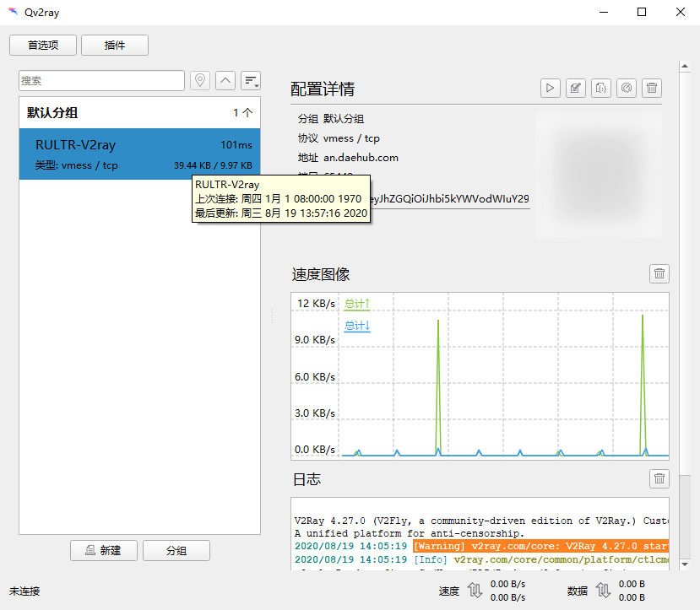Image resolution: width=700 pixels, height=610 pixels.
Task: Click the share link text field
Action: (x=450, y=199)
